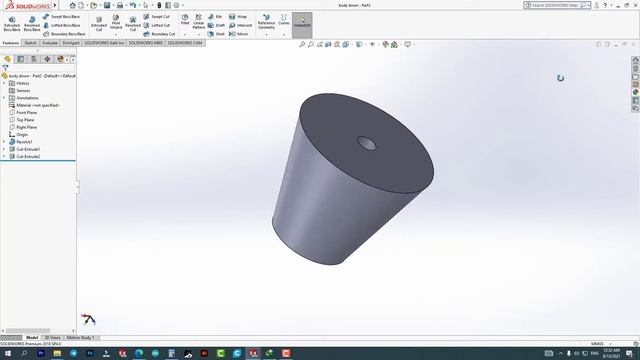
Task: Choose the Swept Boss/Base feature
Action: coord(61,17)
